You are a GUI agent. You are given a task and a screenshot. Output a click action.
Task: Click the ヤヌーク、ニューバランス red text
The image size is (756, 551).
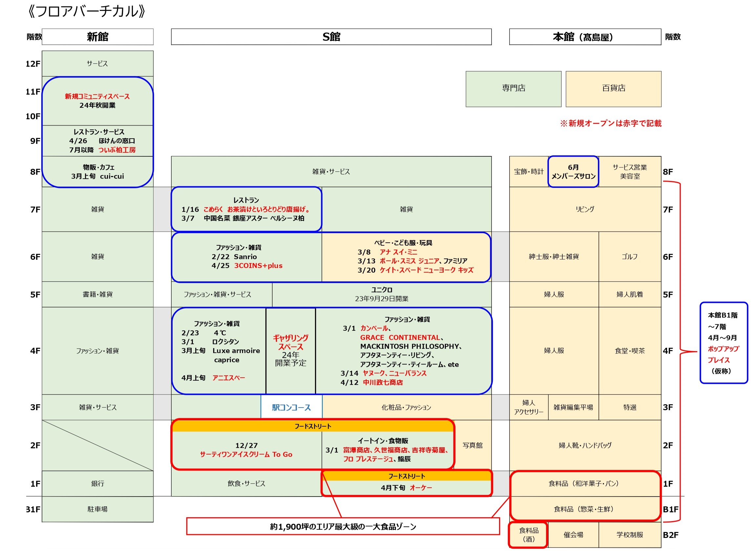tap(395, 374)
